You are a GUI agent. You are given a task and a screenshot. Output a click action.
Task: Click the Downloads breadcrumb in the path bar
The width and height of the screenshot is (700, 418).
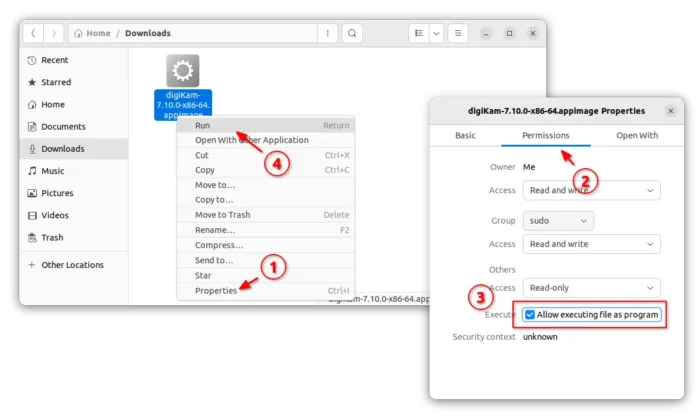point(148,33)
